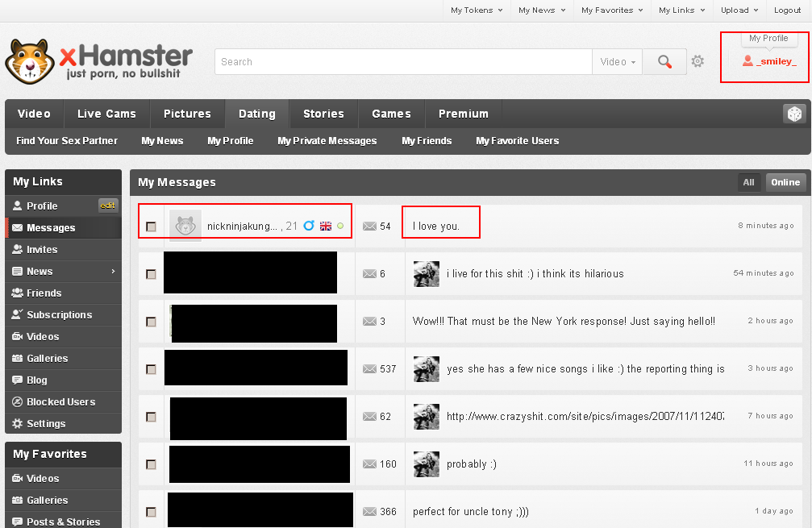Image resolution: width=812 pixels, height=528 pixels.
Task: Open _smiley_ profile link
Action: [x=769, y=61]
